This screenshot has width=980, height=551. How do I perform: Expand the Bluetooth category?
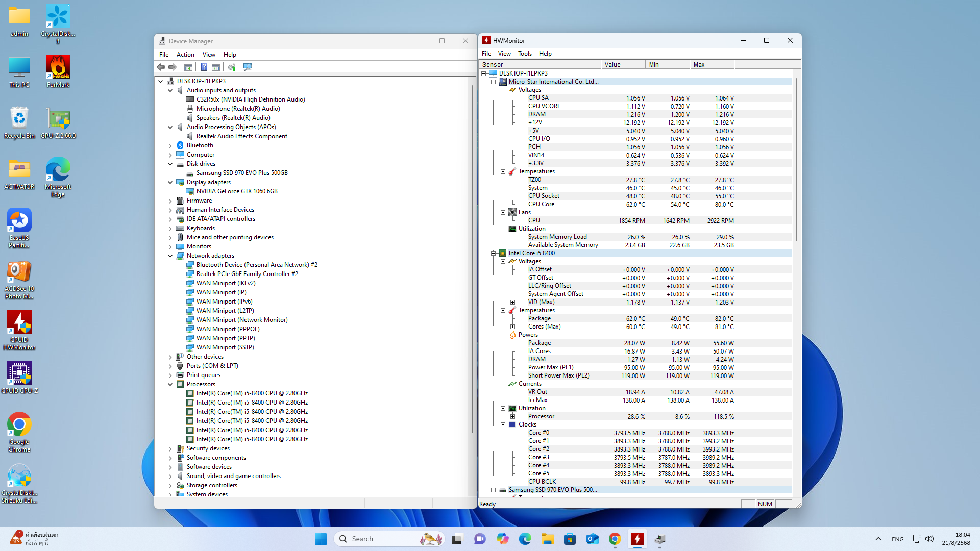[170, 146]
